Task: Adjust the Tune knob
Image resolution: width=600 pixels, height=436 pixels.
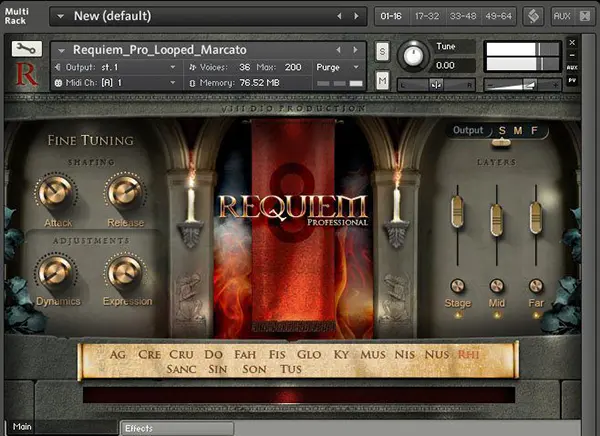Action: tap(413, 56)
